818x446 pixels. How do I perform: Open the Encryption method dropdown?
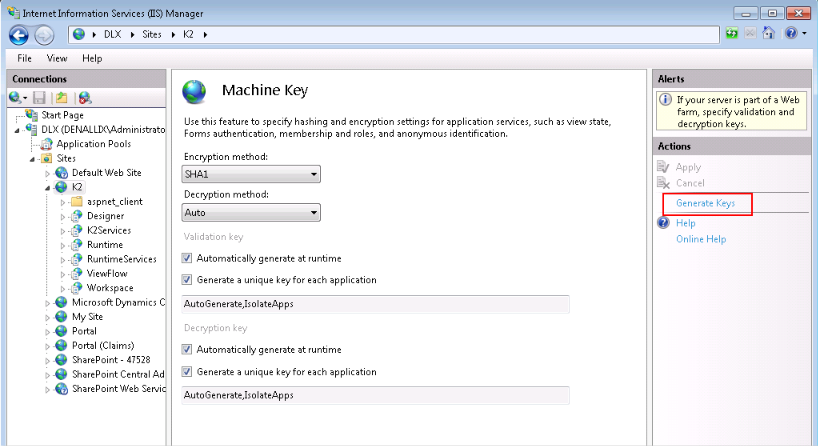click(252, 175)
